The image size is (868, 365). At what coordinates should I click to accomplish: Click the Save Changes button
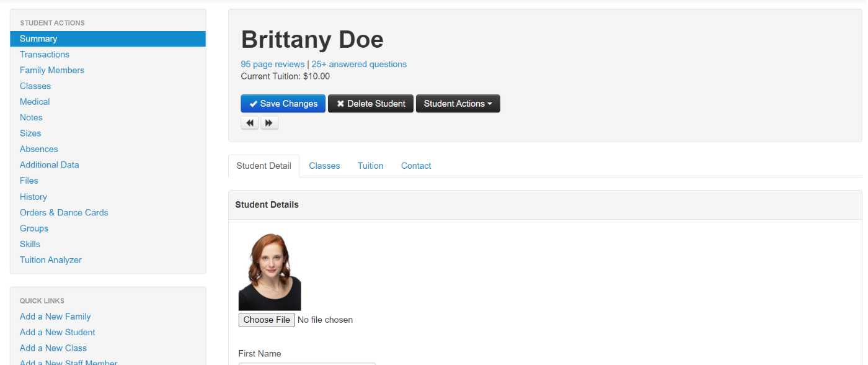coord(283,104)
